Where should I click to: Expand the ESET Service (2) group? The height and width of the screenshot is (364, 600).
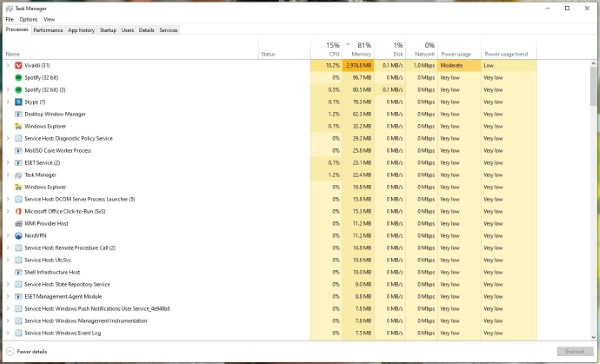click(8, 163)
